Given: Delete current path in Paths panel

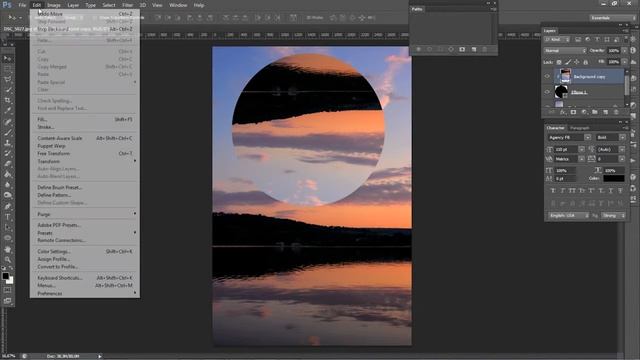Looking at the screenshot, I should [x=484, y=49].
